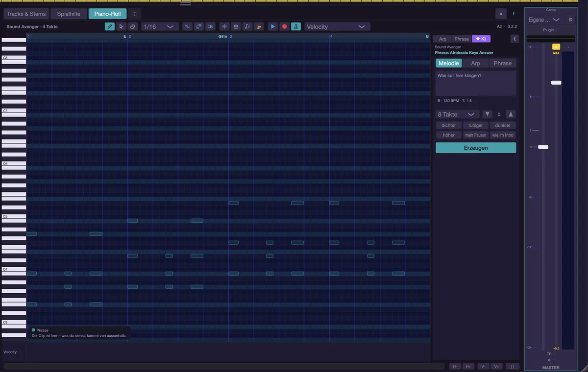The image size is (588, 372).
Task: Click the Plugin slot in the mixer
Action: [551, 30]
